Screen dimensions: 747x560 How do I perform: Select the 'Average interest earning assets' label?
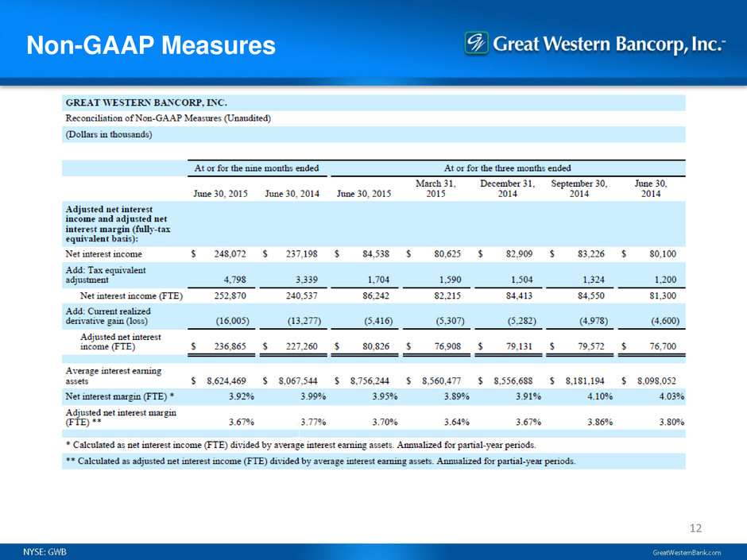114,376
